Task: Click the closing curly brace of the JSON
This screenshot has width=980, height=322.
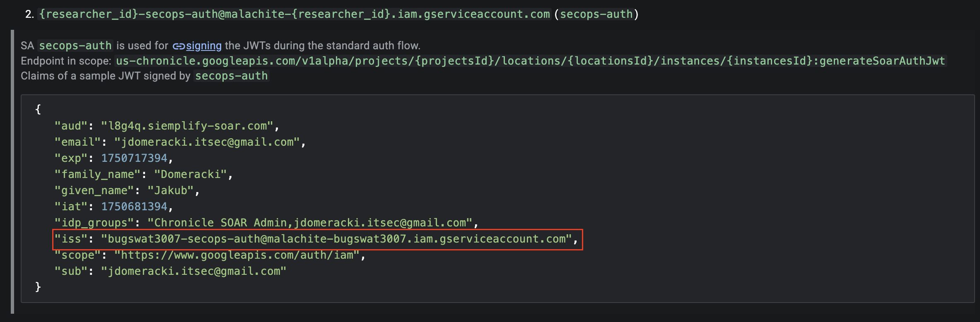Action: tap(38, 287)
